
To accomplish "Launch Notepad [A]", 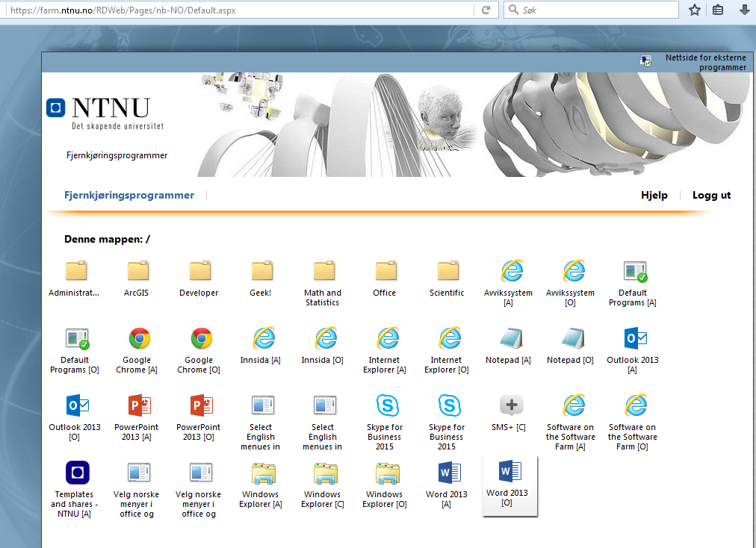I will coord(509,346).
